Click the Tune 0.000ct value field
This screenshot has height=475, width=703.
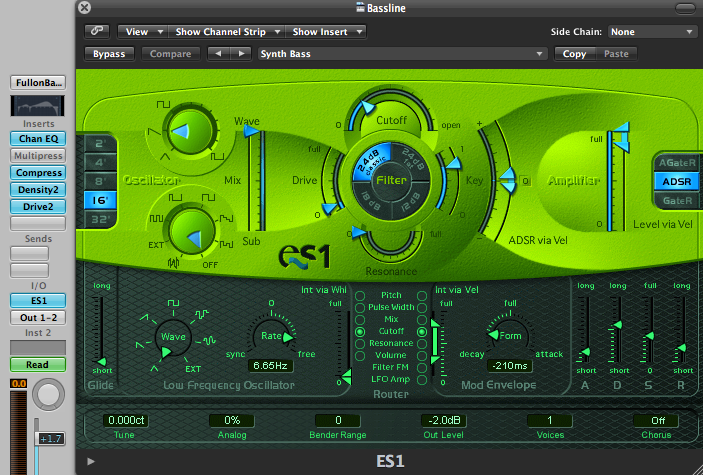point(126,421)
